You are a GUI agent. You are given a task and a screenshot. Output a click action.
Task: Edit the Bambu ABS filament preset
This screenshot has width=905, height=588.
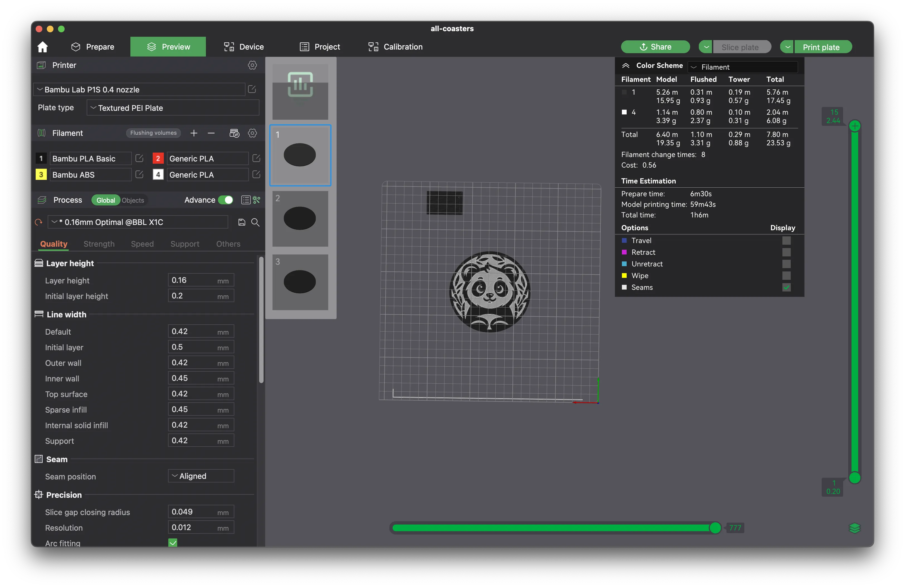click(139, 174)
